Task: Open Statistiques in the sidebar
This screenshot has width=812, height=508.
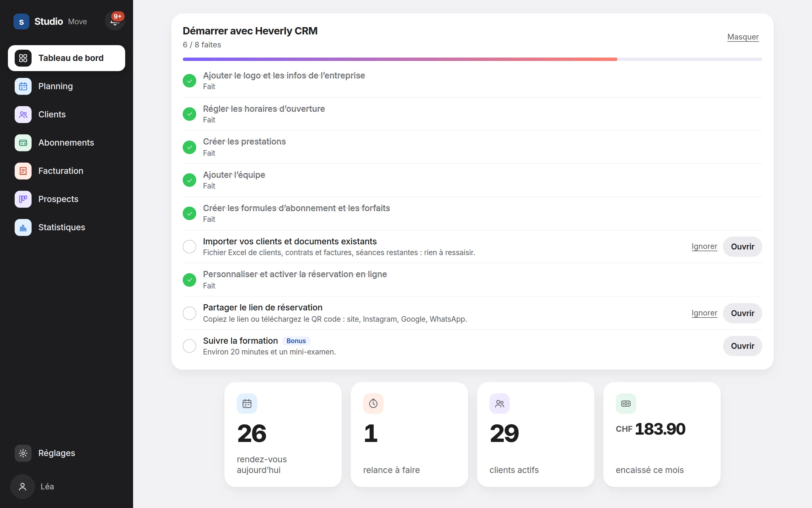Action: pos(67,227)
